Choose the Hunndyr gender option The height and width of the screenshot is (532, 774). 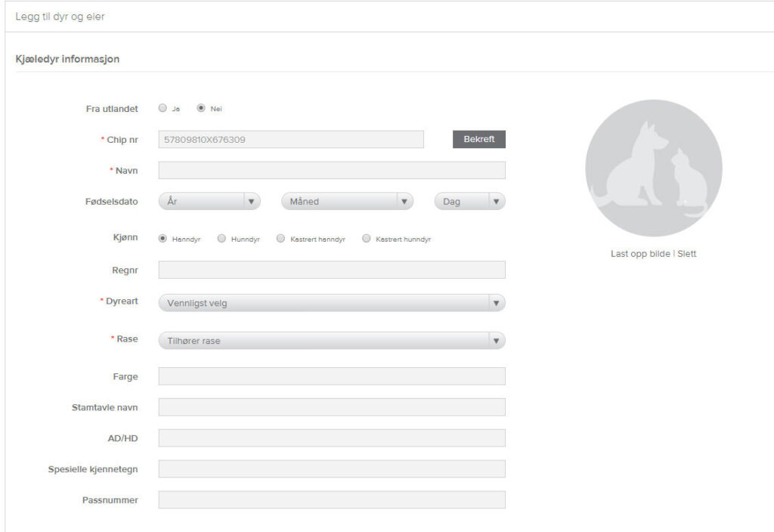221,238
